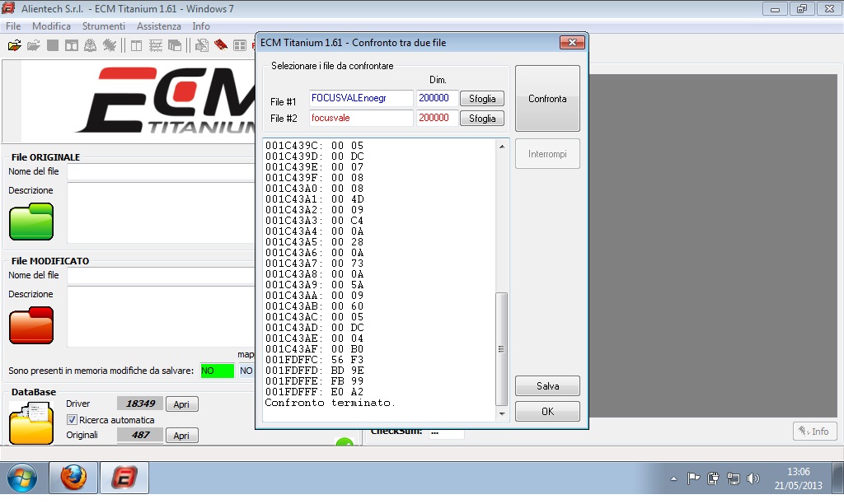Click result line 001C43A3: 00 C4

tap(314, 221)
